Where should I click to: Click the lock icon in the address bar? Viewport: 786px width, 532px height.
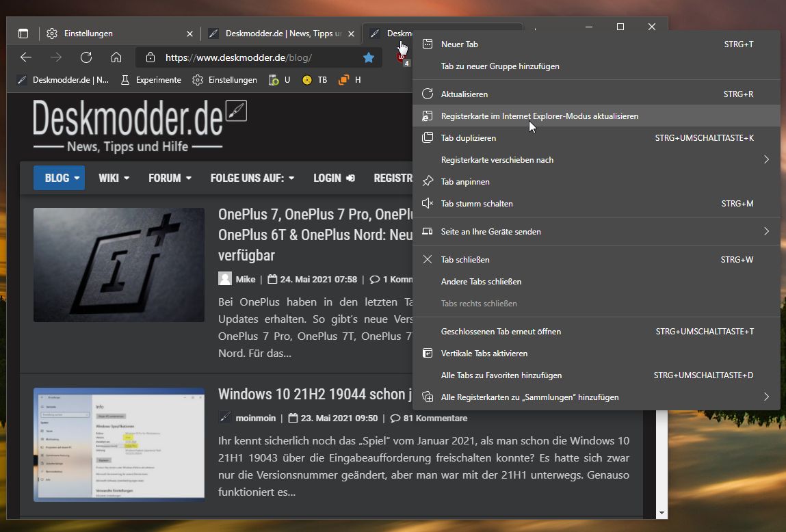(x=149, y=57)
